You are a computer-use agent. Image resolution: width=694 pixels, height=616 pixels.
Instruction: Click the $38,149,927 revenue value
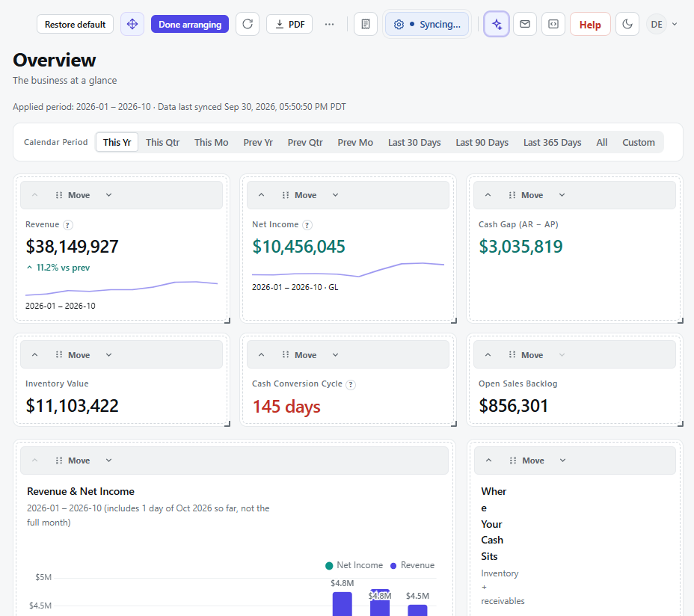pyautogui.click(x=72, y=247)
